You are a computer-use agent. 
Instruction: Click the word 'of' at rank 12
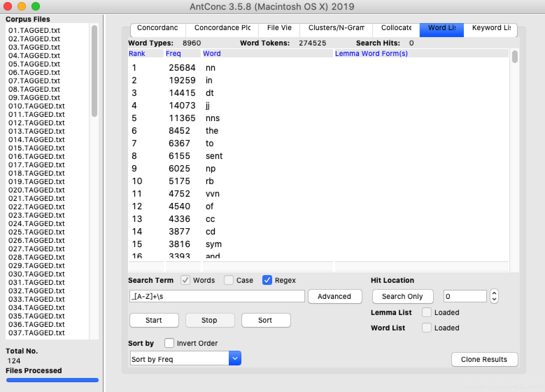coord(210,206)
